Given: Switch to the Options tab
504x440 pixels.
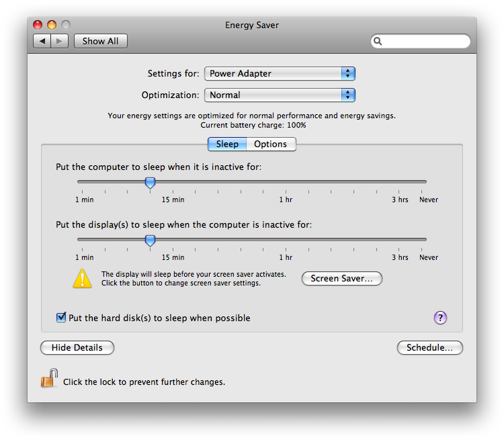Looking at the screenshot, I should tap(271, 144).
